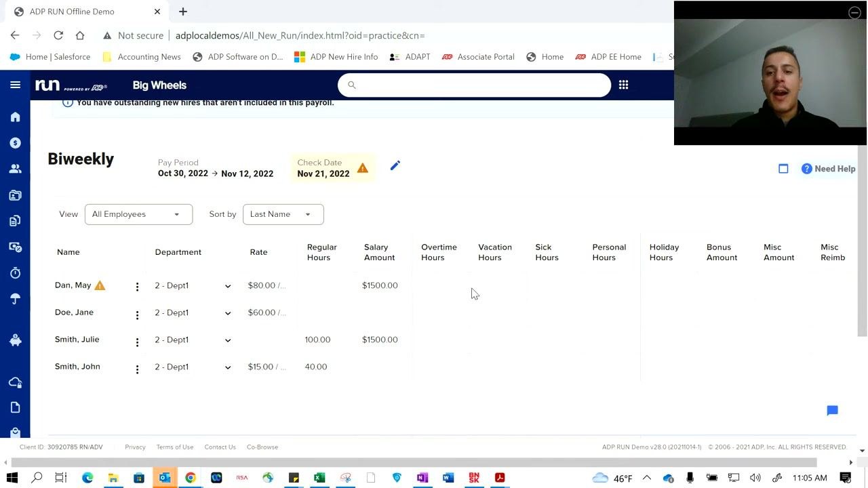Click Salary Amount cell for Dan, May
868x488 pixels.
[x=380, y=285]
